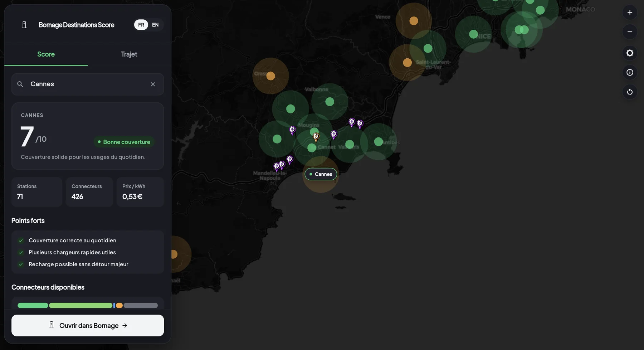Click the orange connector bar segment
Screen dimensions: 644x350
tap(119, 305)
